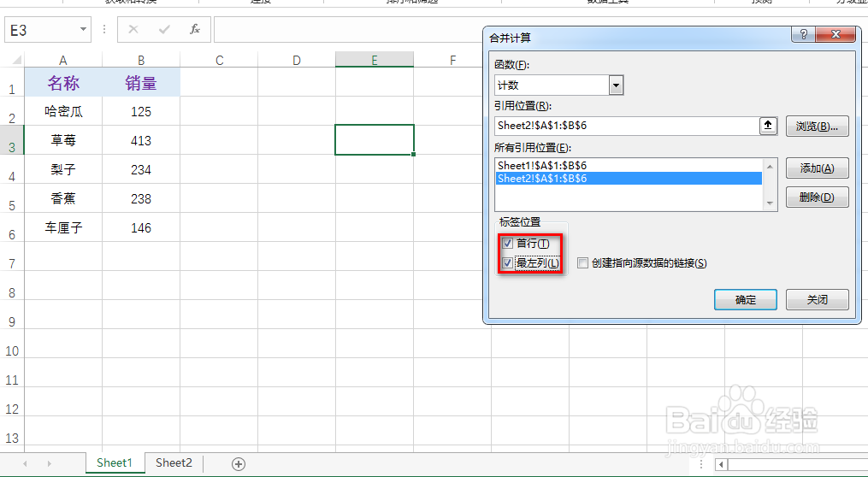Click the cell containing 香蕉
Screen dimensions: 868x477
pos(63,198)
